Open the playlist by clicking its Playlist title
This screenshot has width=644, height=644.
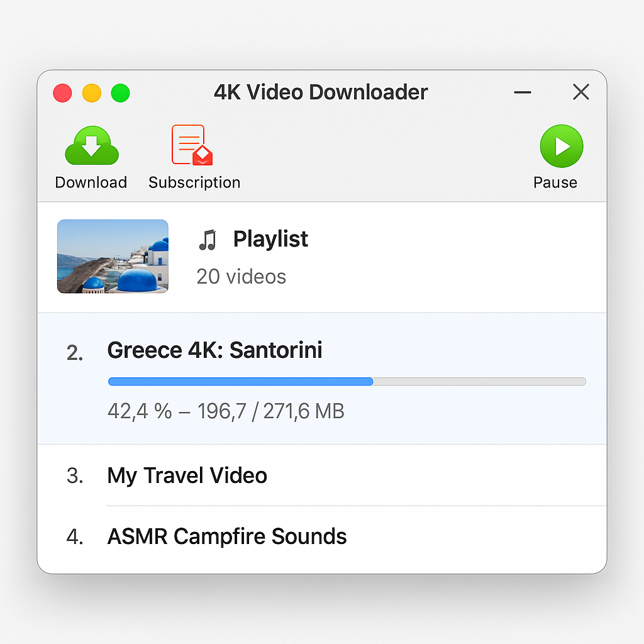coord(270,239)
